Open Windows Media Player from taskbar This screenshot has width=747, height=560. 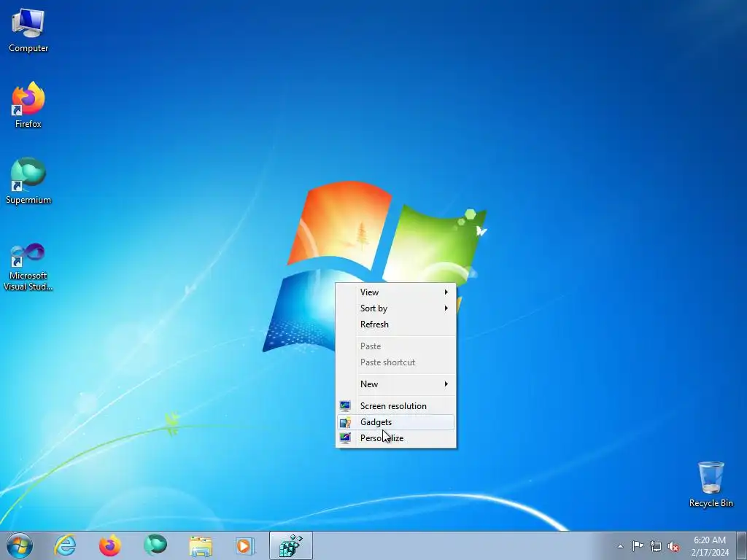pyautogui.click(x=245, y=545)
